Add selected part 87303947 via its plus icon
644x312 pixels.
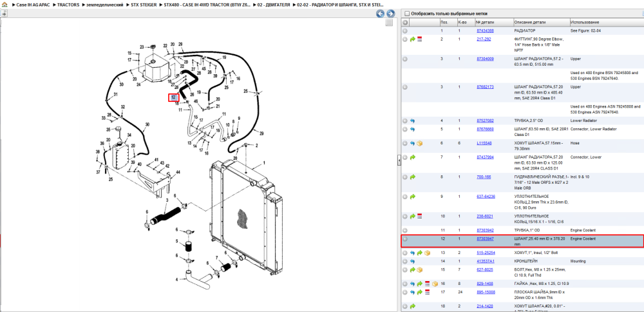point(405,239)
